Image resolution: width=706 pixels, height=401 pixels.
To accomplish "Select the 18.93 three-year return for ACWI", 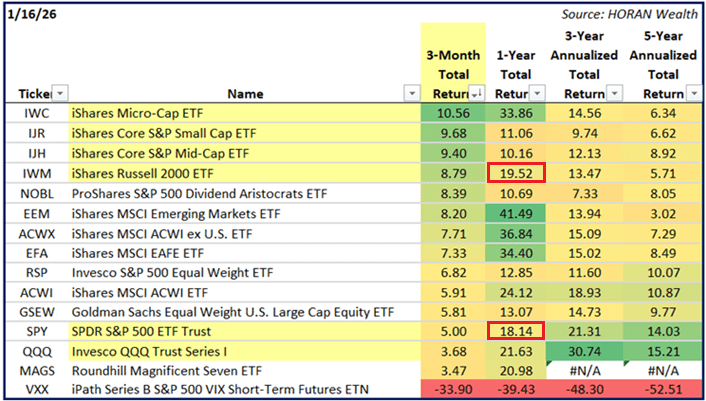I will (584, 293).
